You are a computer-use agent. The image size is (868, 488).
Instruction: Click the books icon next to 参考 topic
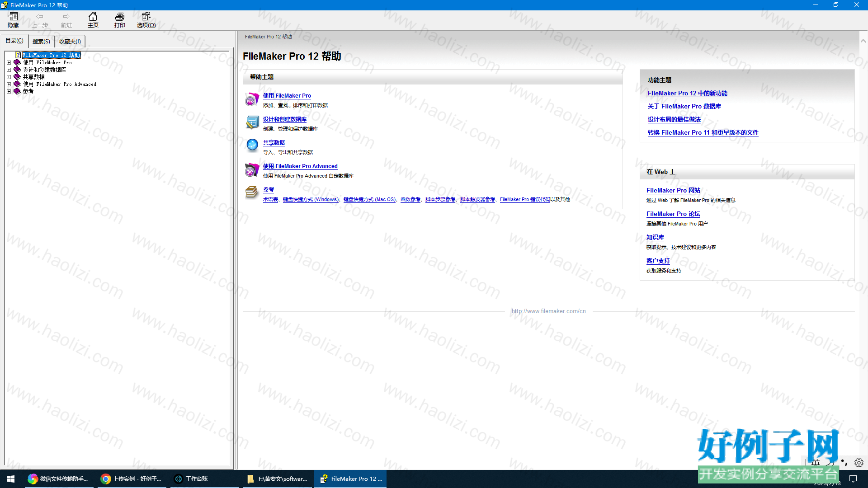[x=252, y=192]
